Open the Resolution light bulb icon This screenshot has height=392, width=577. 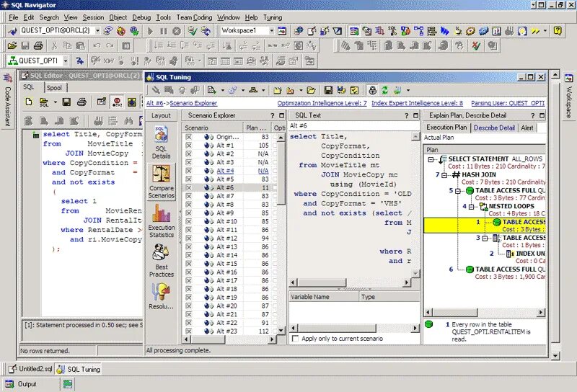tap(161, 292)
